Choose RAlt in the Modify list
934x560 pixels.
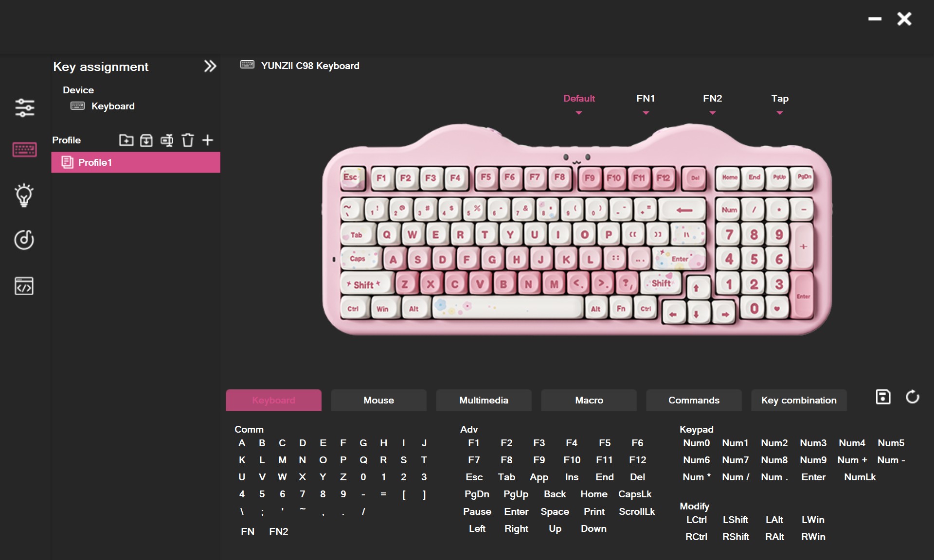point(774,537)
